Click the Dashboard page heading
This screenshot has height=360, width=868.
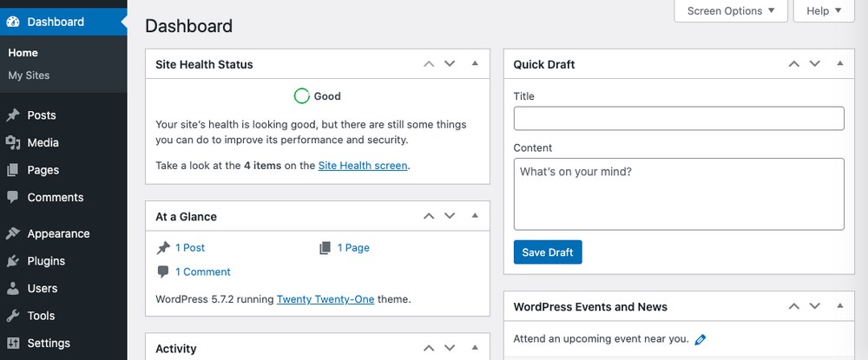(188, 26)
